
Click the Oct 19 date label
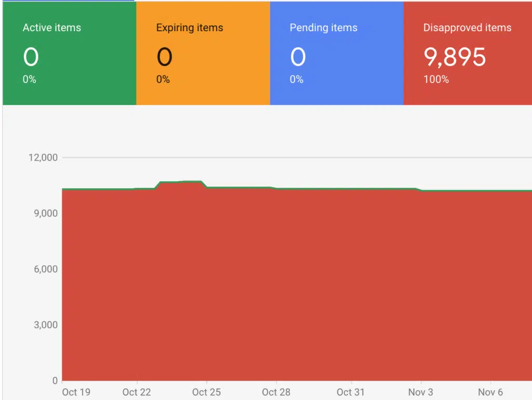tap(76, 392)
